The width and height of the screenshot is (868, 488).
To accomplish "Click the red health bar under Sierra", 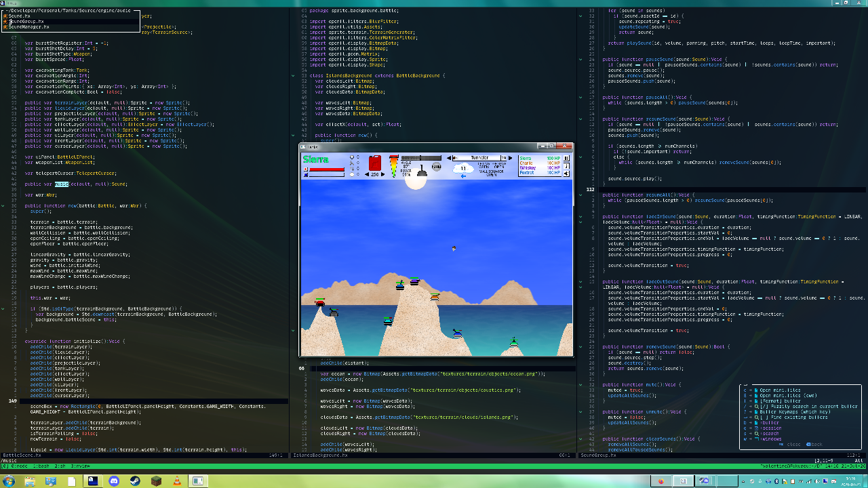I will pos(327,169).
